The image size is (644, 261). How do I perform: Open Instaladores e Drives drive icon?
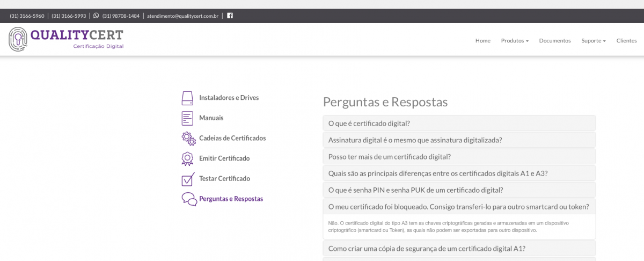click(187, 98)
